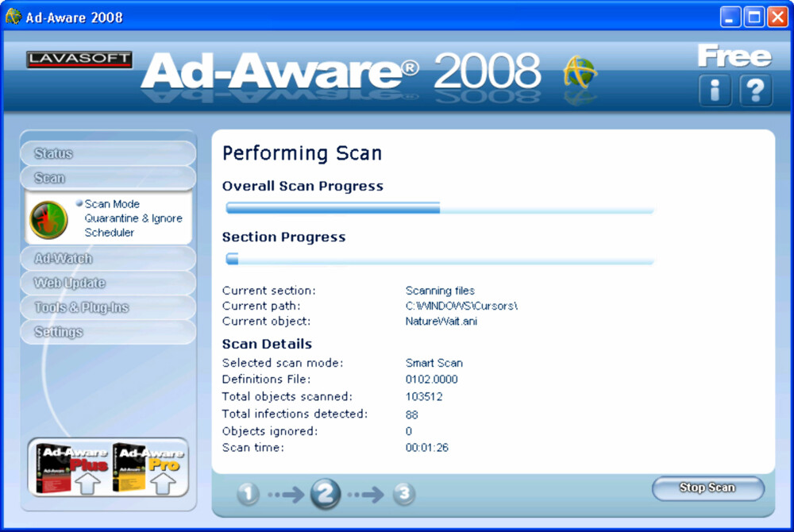The width and height of the screenshot is (794, 532).
Task: Click the step 3 circle indicator
Action: tap(403, 494)
